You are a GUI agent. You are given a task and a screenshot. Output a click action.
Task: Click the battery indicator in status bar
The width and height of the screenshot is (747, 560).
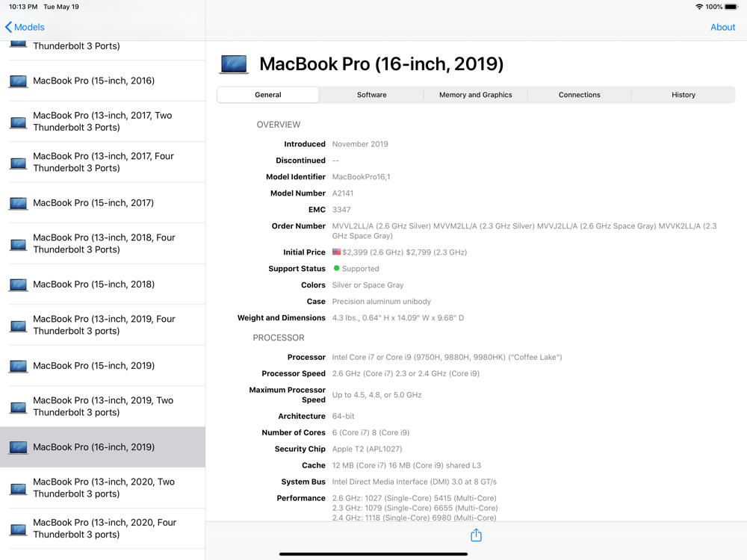coord(731,7)
